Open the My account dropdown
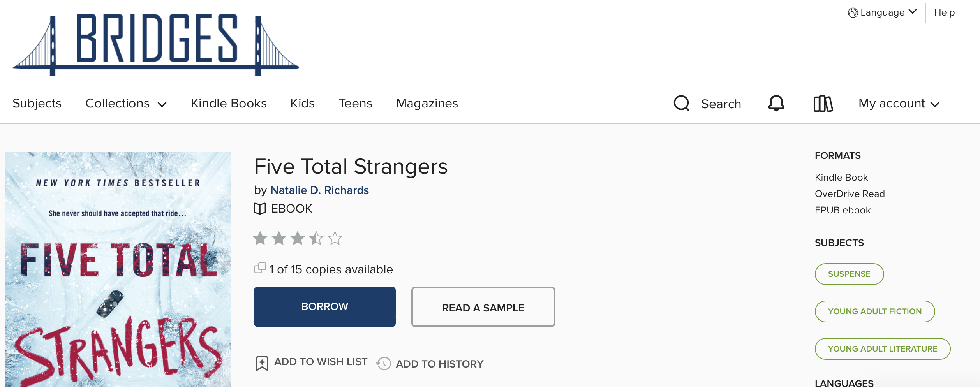This screenshot has width=980, height=387. point(899,104)
